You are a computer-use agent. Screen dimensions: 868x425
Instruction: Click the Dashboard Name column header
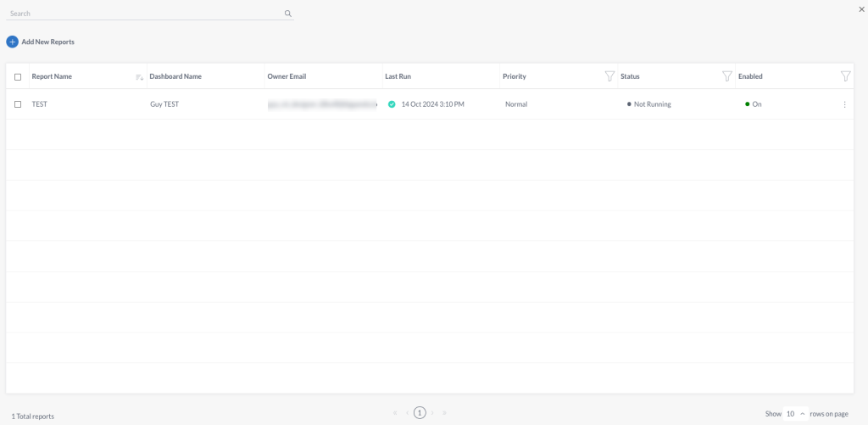coord(175,76)
